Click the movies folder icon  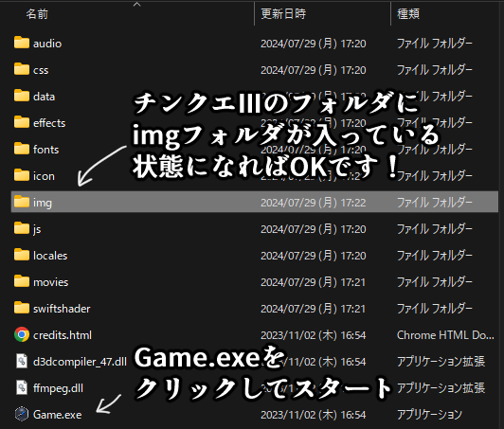pyautogui.click(x=22, y=281)
